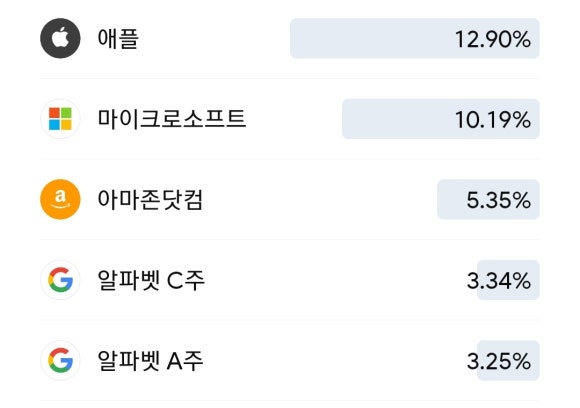Viewport: 580px width, 408px height.
Task: Click the 10.19% percentage text
Action: (x=493, y=120)
